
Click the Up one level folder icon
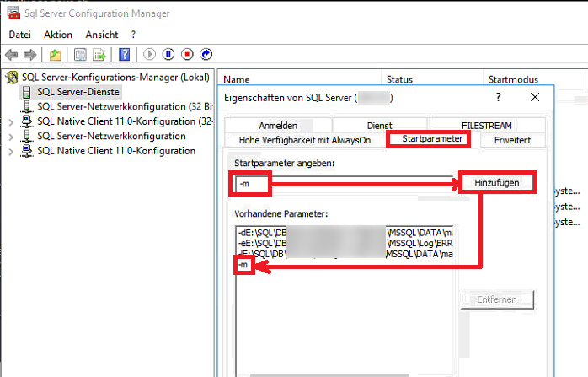(x=55, y=55)
